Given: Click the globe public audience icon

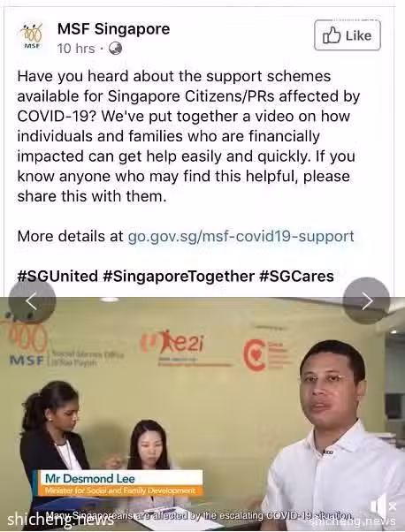Looking at the screenshot, I should (x=115, y=49).
